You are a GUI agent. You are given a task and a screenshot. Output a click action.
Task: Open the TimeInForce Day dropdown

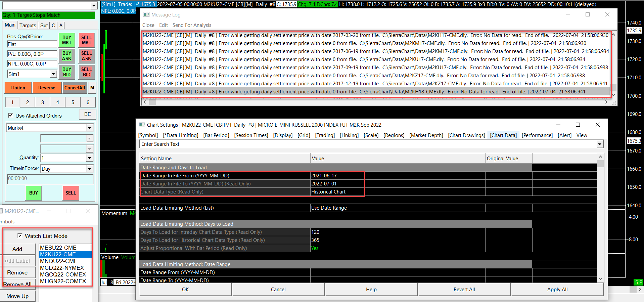coord(90,169)
